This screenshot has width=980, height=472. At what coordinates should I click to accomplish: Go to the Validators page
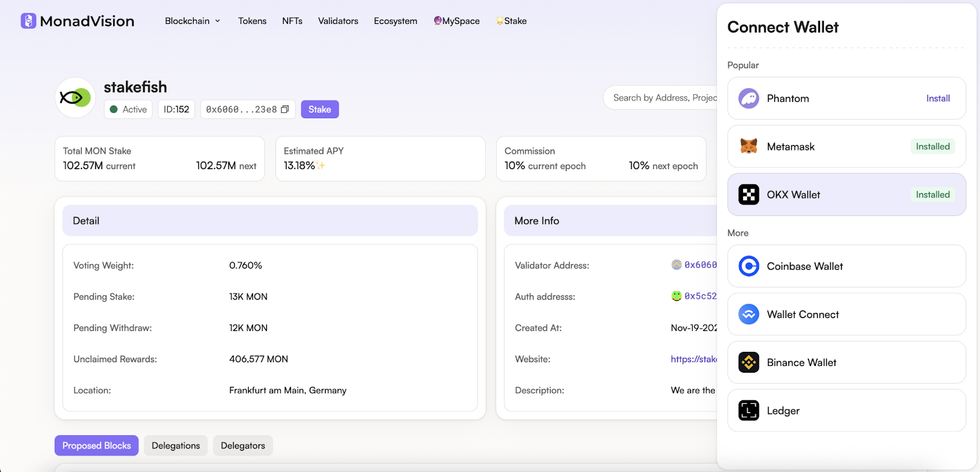338,21
